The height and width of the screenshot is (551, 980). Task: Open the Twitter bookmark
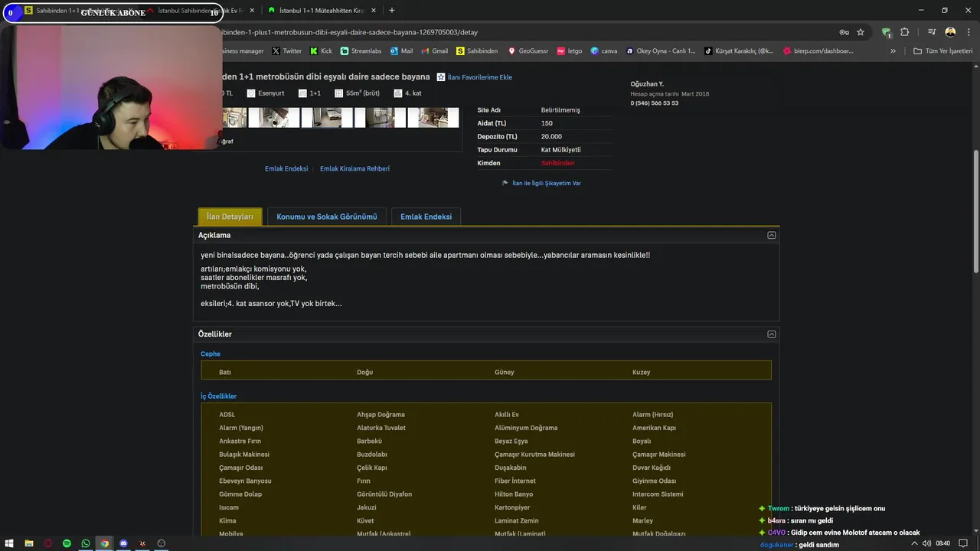click(287, 51)
